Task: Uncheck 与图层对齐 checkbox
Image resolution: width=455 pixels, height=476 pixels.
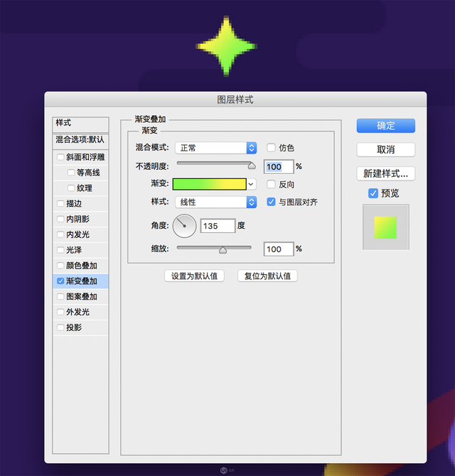Action: [271, 202]
